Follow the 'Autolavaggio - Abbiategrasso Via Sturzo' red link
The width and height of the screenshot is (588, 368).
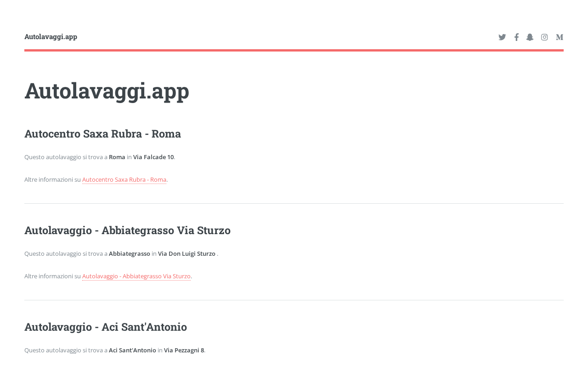pyautogui.click(x=136, y=276)
